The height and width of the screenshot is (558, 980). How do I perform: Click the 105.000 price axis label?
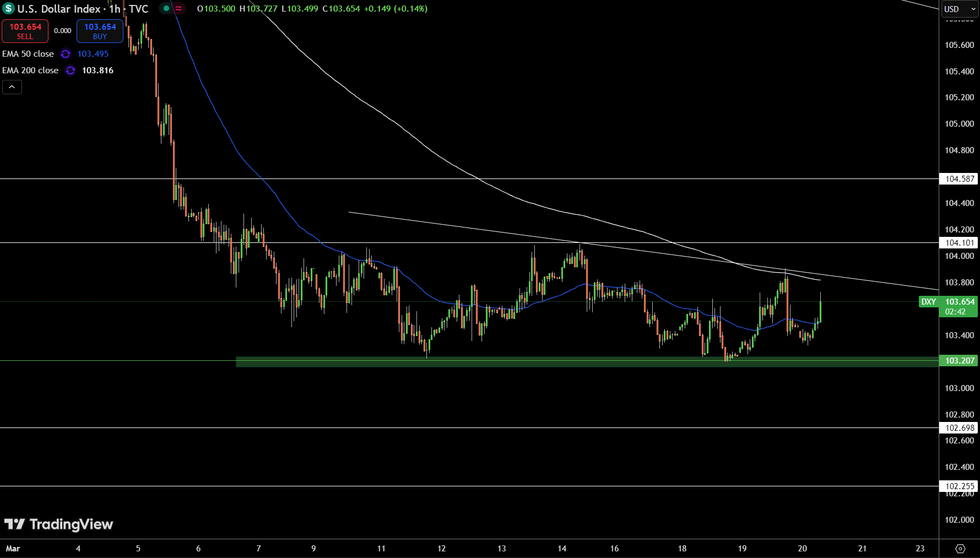click(x=959, y=124)
